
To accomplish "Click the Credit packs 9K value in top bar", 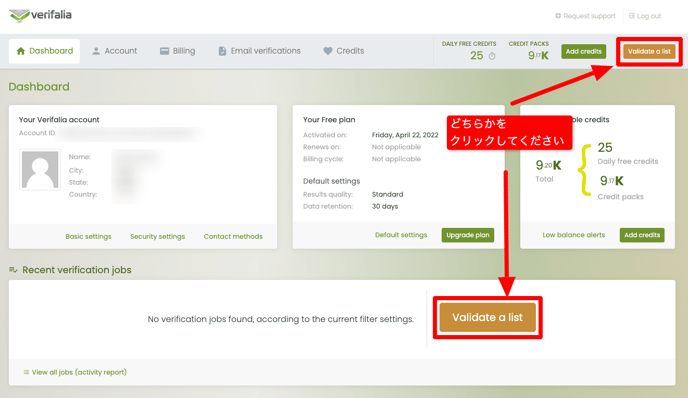I will [x=538, y=56].
